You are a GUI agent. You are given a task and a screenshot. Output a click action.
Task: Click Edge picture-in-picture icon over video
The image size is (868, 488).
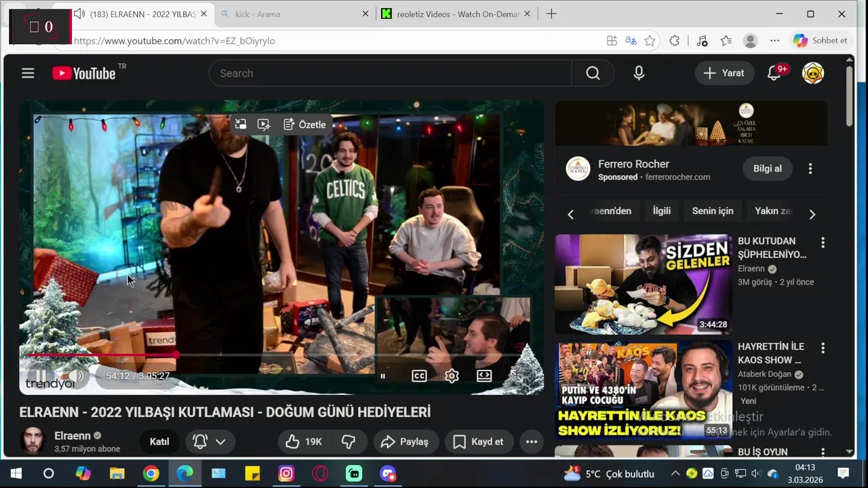(x=241, y=125)
